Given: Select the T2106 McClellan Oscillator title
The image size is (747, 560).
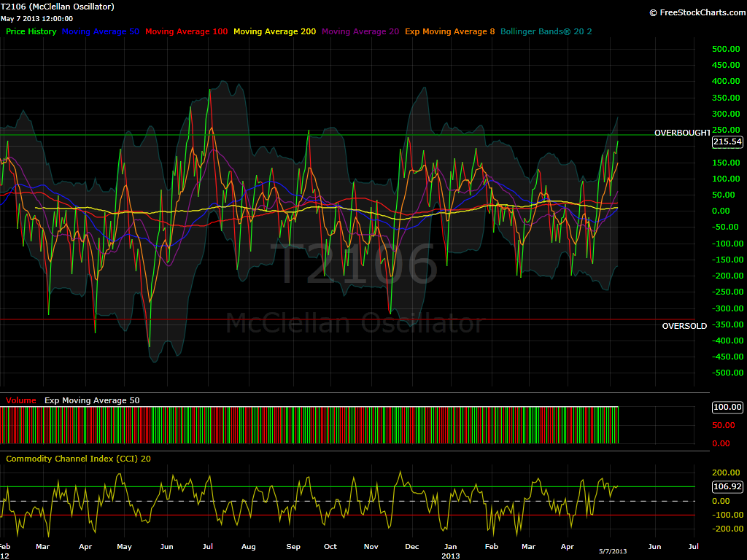Looking at the screenshot, I should click(x=57, y=7).
